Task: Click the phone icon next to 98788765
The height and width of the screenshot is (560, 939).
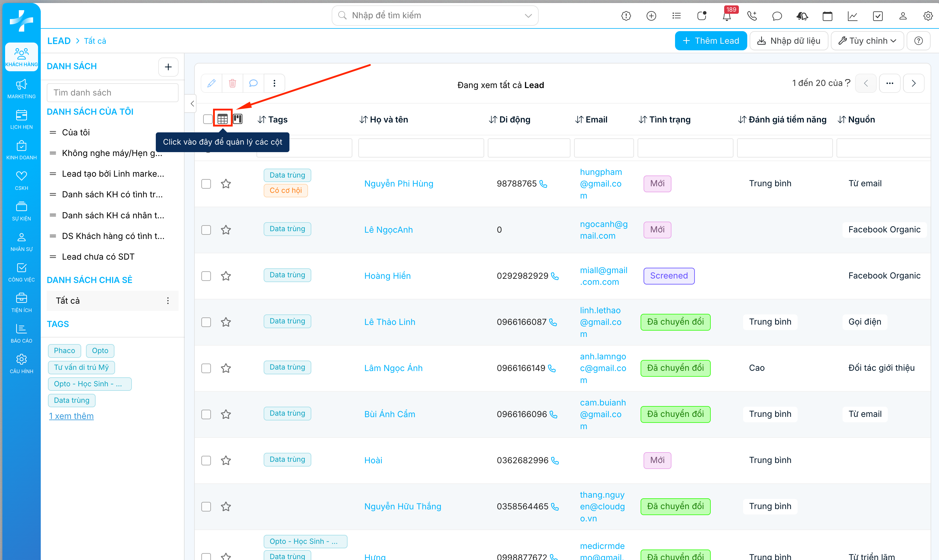Action: tap(543, 184)
